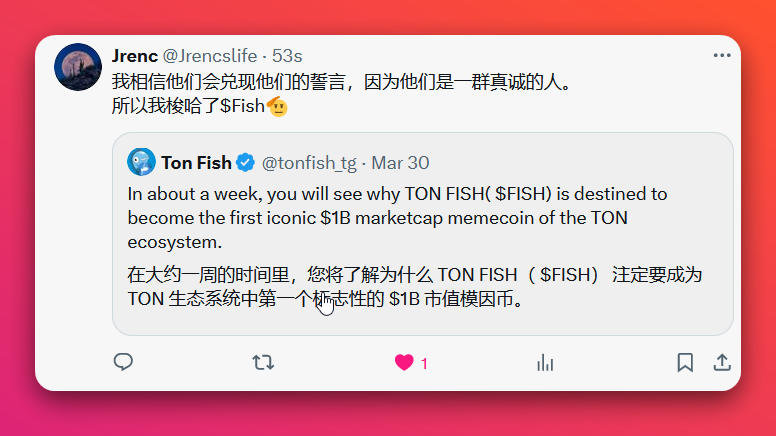Retweet the Jrenc post

tap(263, 362)
